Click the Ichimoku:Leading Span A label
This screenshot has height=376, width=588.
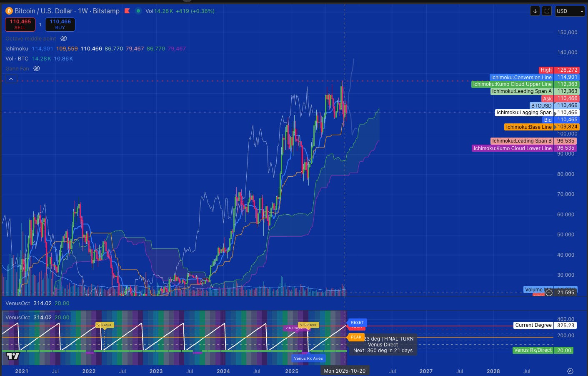[535, 91]
